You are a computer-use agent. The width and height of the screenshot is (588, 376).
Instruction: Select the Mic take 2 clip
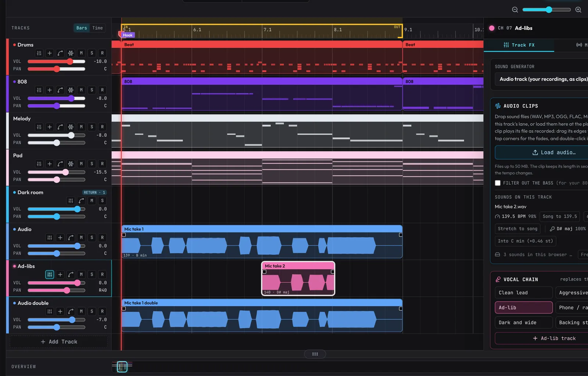point(298,278)
